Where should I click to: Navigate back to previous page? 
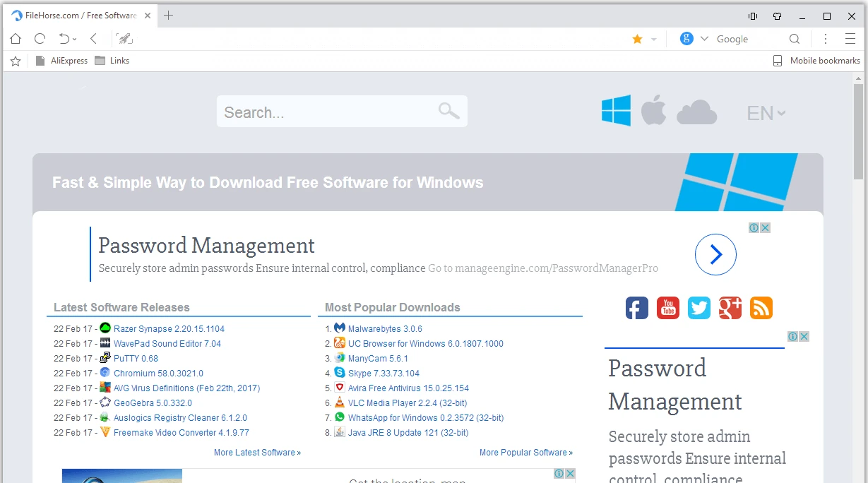pyautogui.click(x=93, y=39)
